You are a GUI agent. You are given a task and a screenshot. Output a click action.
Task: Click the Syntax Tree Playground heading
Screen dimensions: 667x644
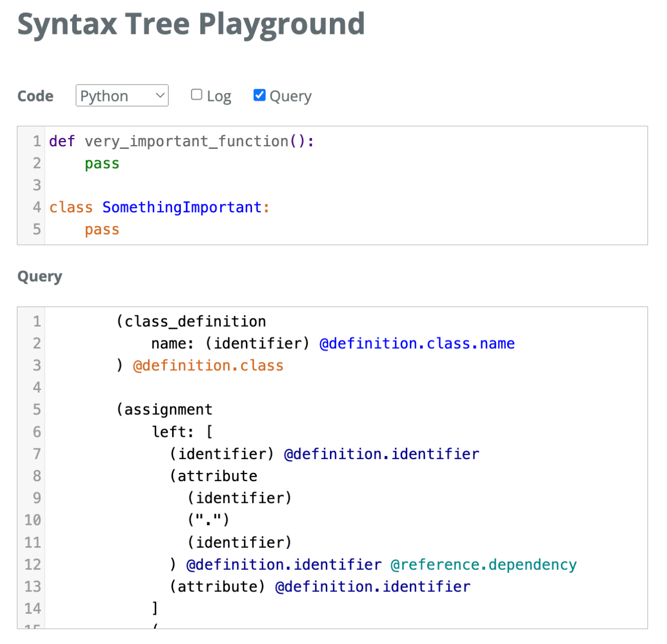[x=191, y=24]
